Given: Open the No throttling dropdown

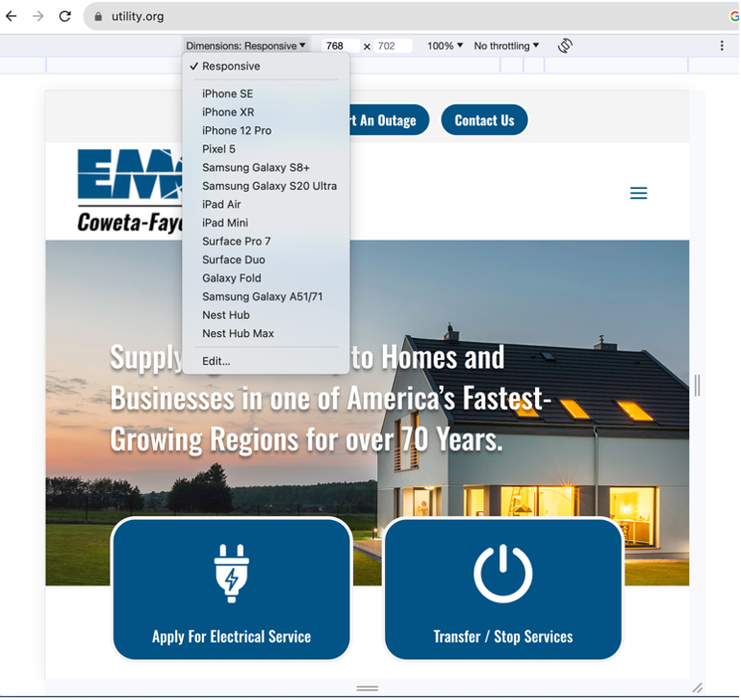Looking at the screenshot, I should click(x=506, y=45).
